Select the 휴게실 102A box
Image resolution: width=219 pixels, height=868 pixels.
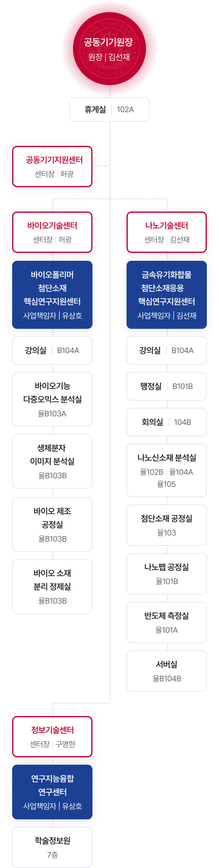pos(109,109)
